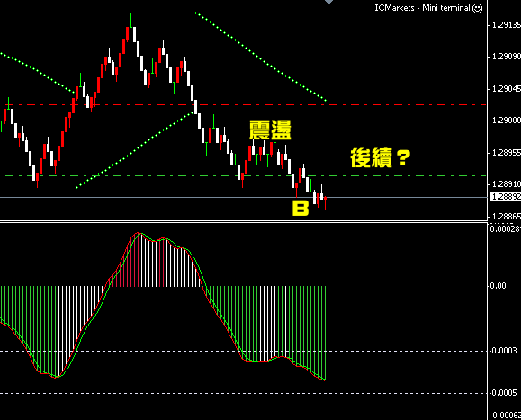Click the last red candlestick on the chart
The width and height of the screenshot is (521, 420).
(x=326, y=203)
